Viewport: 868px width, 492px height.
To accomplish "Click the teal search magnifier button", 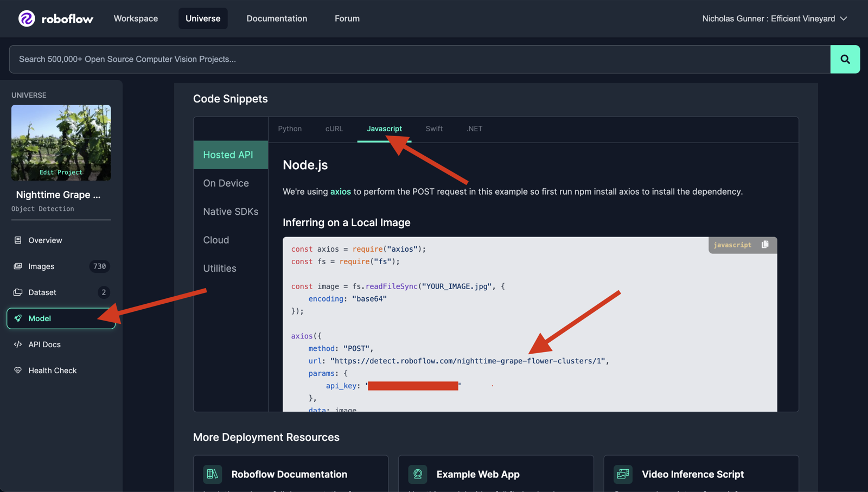I will pos(845,59).
